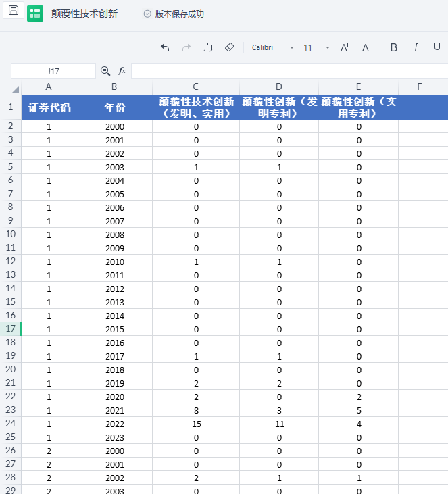Click into the formula bar input
Image resolution: width=448 pixels, height=494 pixels.
tap(289, 71)
